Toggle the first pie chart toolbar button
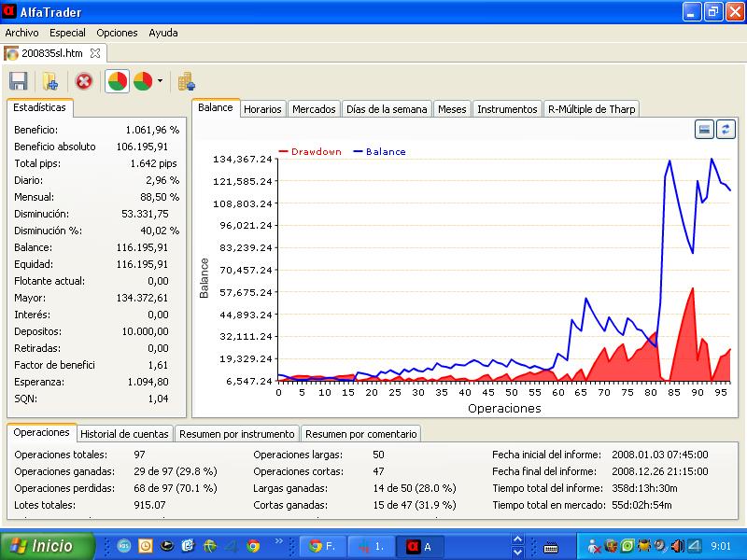Image resolution: width=747 pixels, height=560 pixels. [x=118, y=81]
